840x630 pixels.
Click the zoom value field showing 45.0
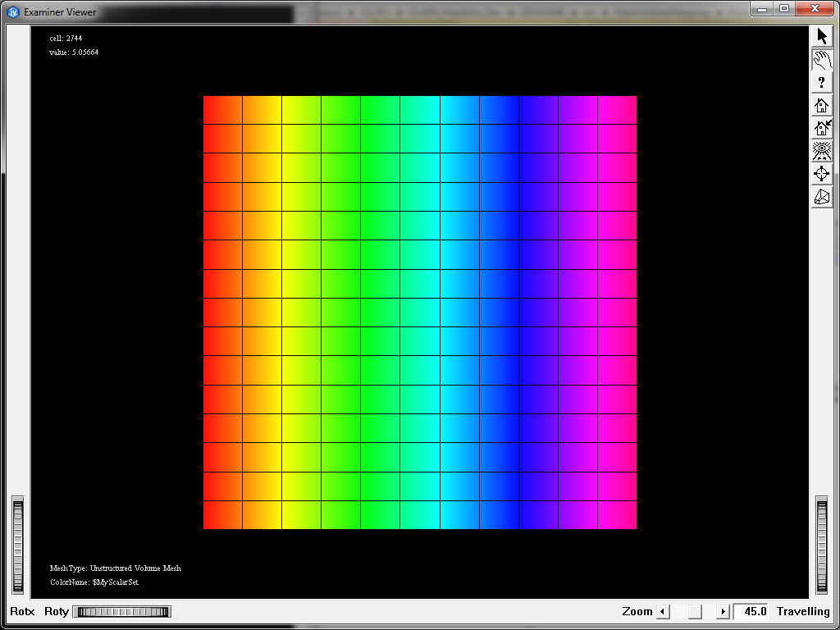pyautogui.click(x=751, y=611)
